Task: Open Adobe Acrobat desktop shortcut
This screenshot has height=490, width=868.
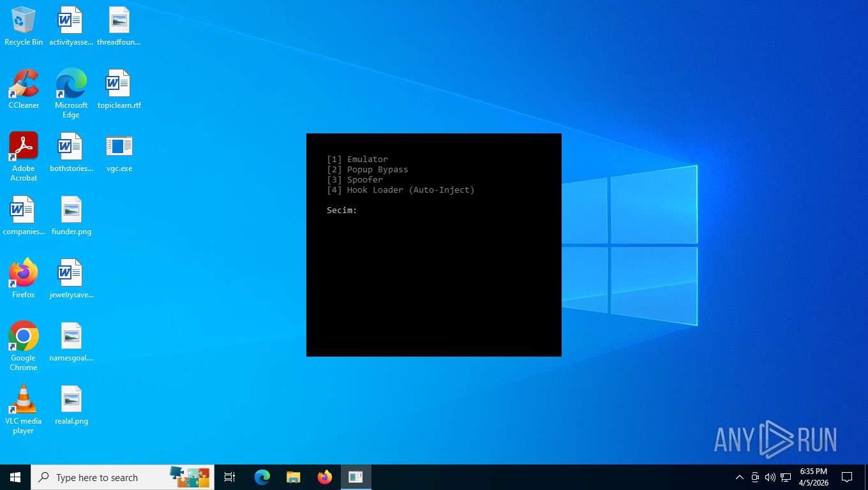Action: click(x=24, y=156)
